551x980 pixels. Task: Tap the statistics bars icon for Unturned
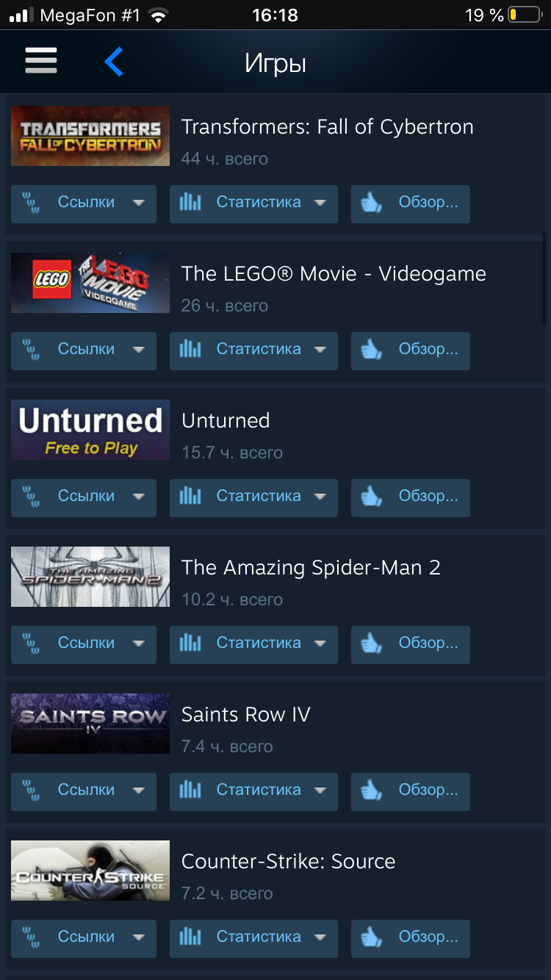click(x=190, y=497)
